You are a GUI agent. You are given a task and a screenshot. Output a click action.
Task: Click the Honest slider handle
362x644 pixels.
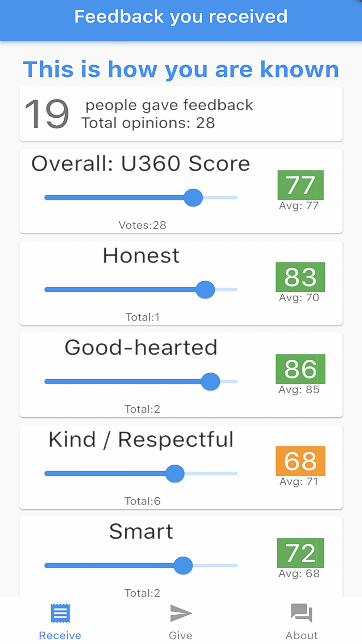click(205, 290)
